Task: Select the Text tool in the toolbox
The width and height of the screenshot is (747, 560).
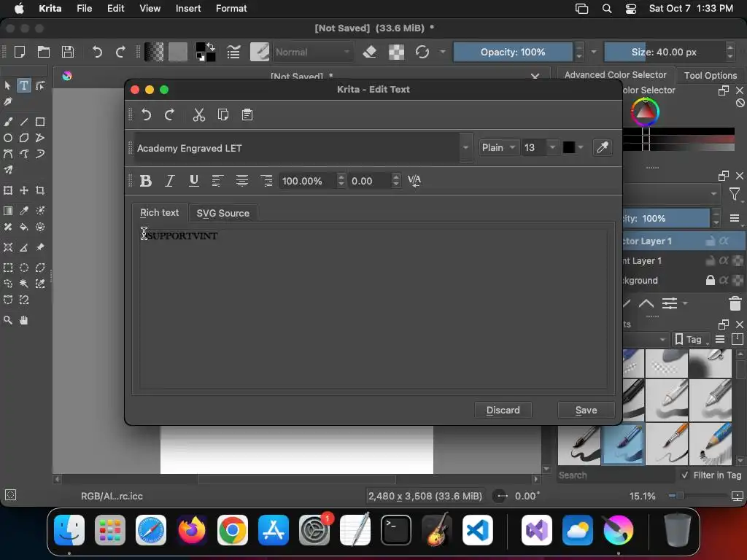Action: 24,86
